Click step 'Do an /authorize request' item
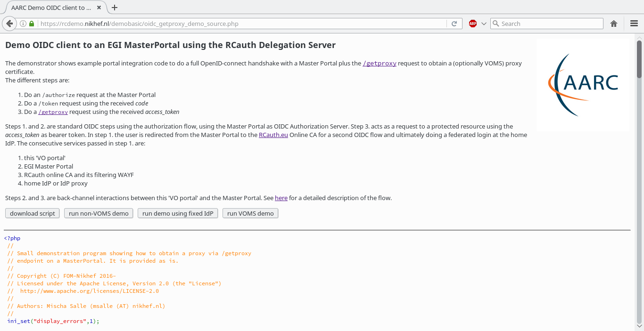Viewport: 644px width, 331px height. pos(90,95)
